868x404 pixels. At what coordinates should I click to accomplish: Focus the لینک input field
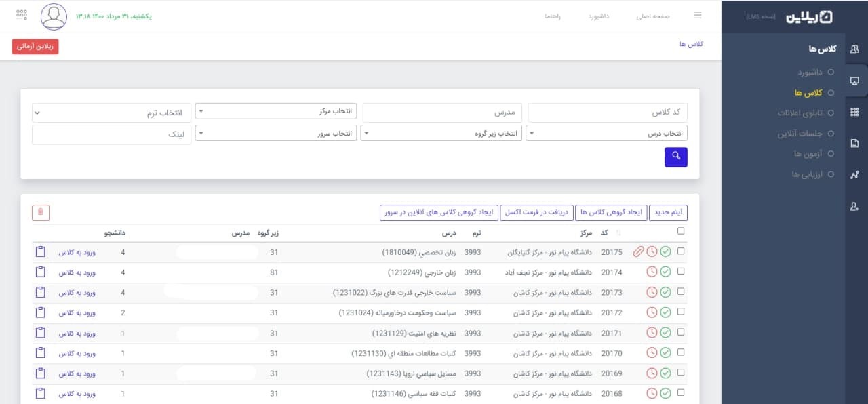(111, 135)
